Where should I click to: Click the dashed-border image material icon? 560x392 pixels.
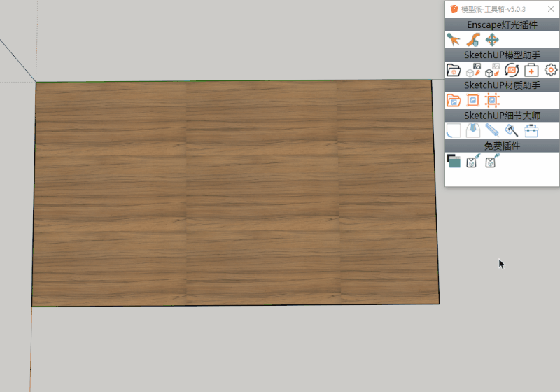click(492, 100)
